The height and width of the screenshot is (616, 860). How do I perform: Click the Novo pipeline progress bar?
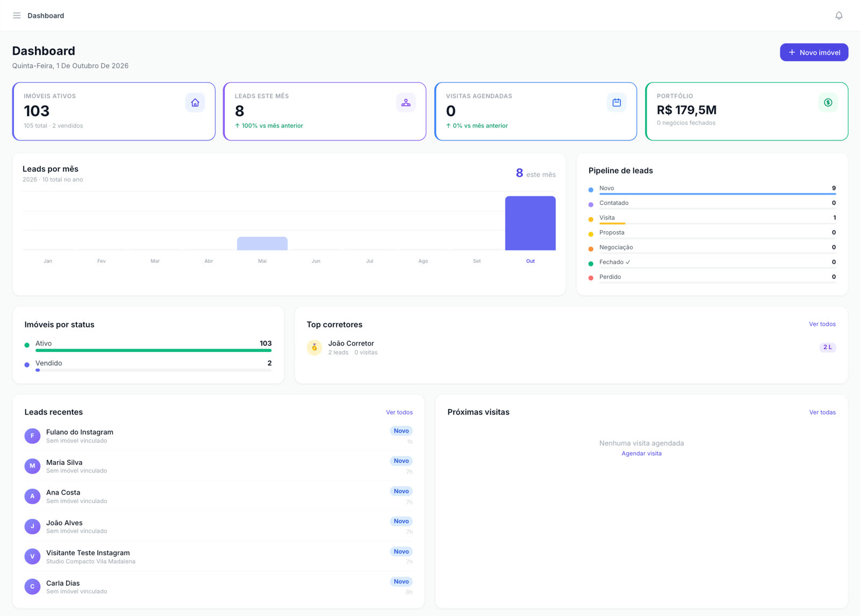coord(718,194)
